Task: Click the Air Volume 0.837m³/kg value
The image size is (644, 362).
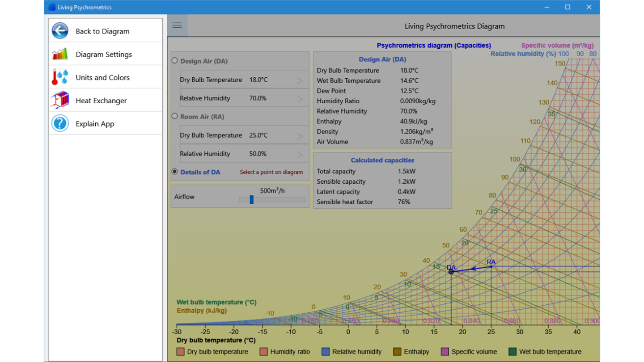Action: point(416,142)
